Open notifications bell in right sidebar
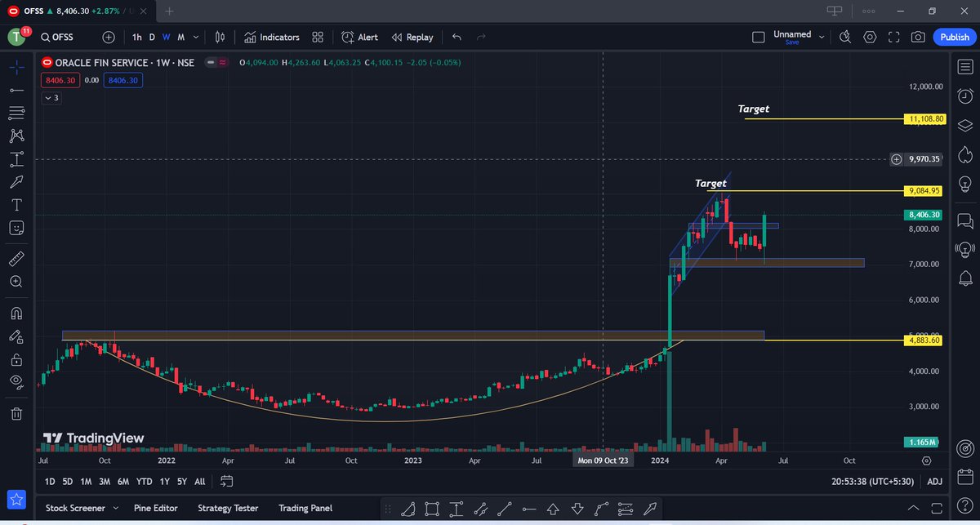Image resolution: width=980 pixels, height=525 pixels. [964, 279]
